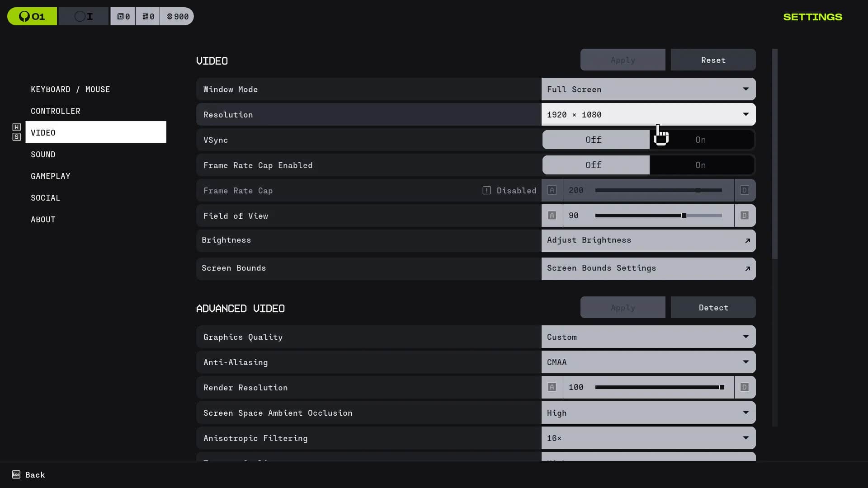Open the GAMEPLAY settings section

[50, 176]
